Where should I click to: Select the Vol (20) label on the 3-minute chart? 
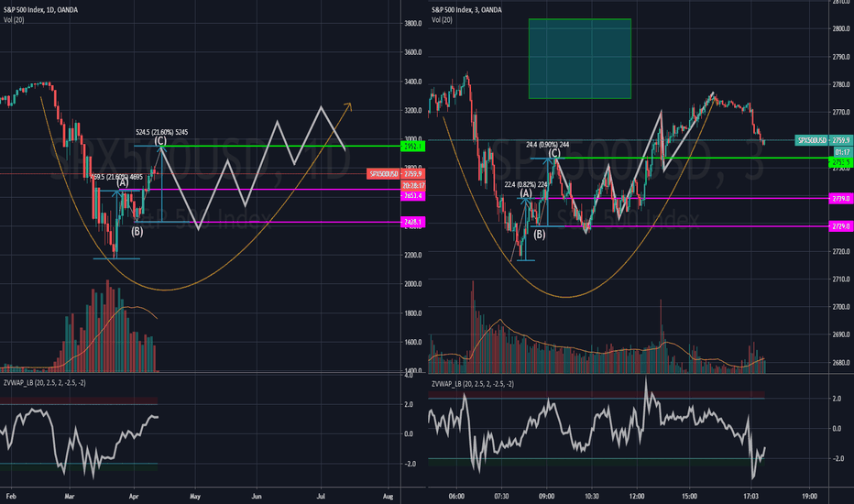[x=442, y=19]
